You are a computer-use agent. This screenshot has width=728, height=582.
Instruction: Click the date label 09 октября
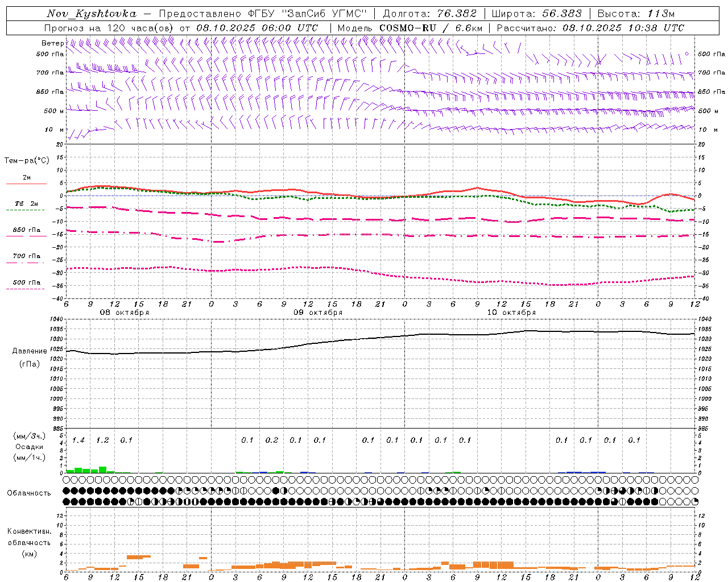[x=318, y=313]
